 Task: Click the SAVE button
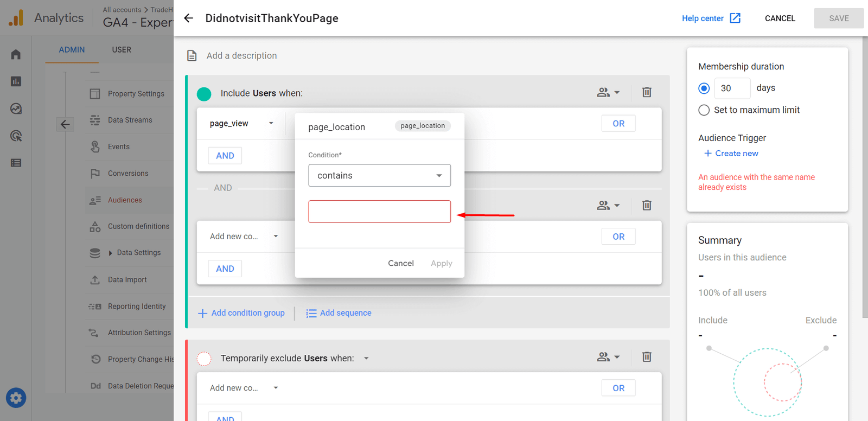point(839,18)
